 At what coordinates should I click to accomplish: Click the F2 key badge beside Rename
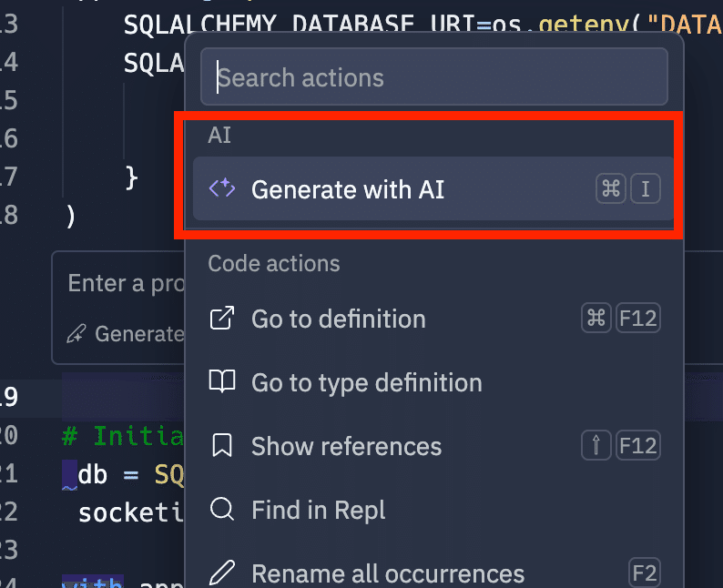tap(644, 573)
